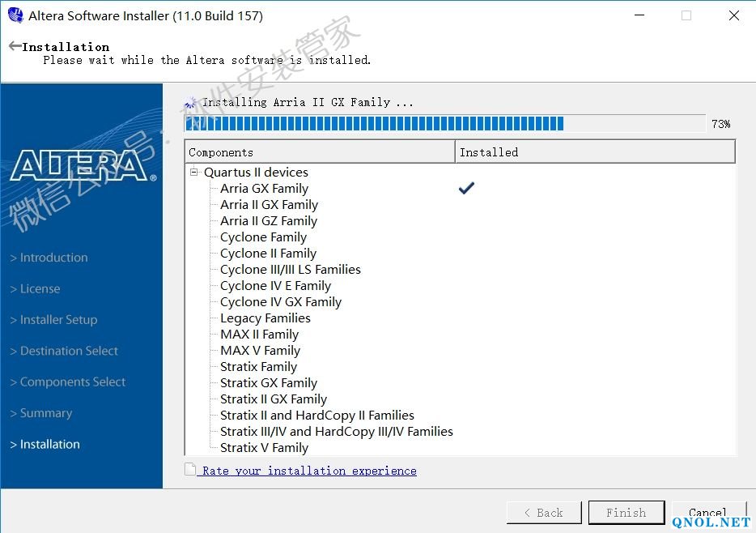The image size is (756, 533).
Task: Select Stratix III/IV and HardCopy III/IV Families
Action: click(337, 432)
